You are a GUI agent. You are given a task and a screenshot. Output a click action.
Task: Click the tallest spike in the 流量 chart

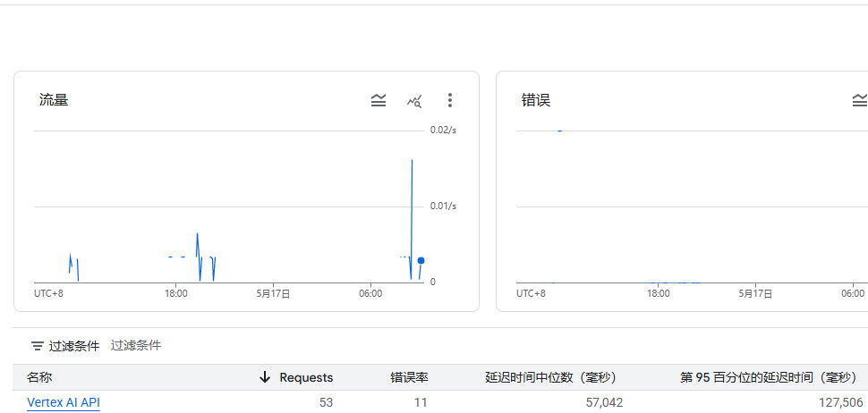pos(412,161)
